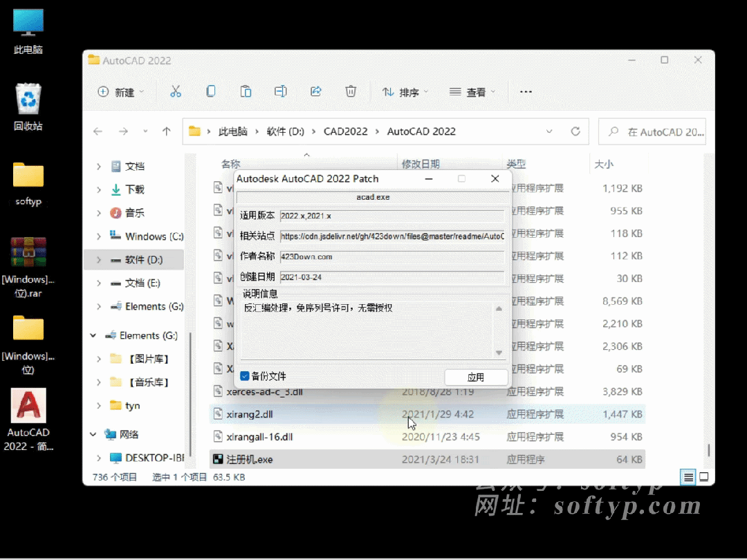The height and width of the screenshot is (560, 747).
Task: Click the Paste icon in Explorer toolbar
Action: 246,91
